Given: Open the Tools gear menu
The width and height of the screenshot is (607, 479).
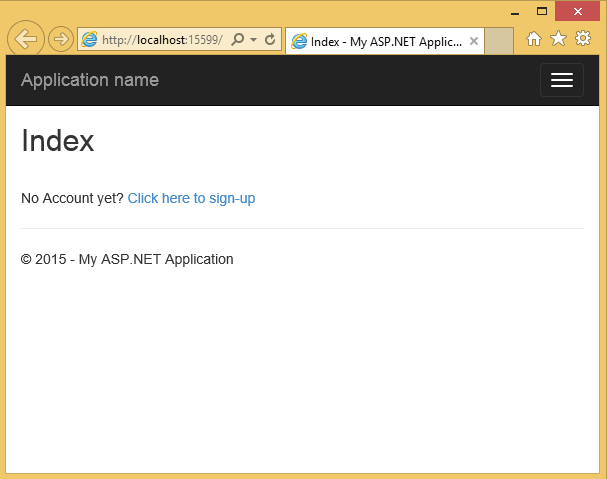Looking at the screenshot, I should coord(582,38).
